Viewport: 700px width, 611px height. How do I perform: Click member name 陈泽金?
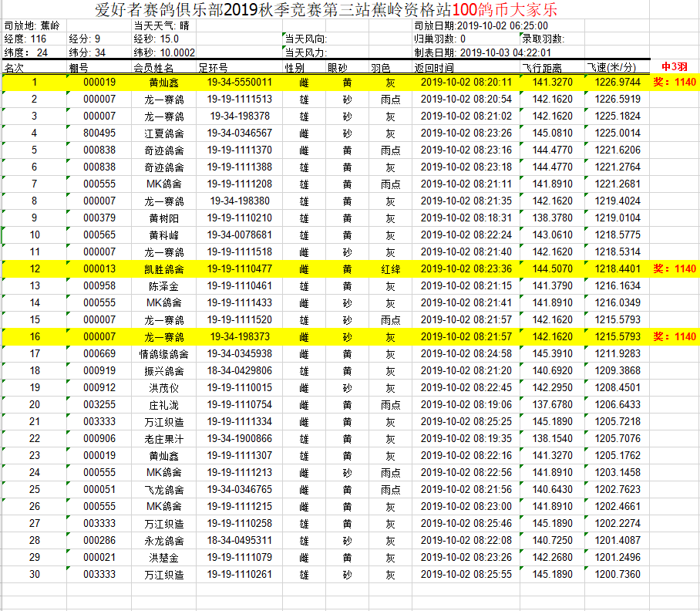(164, 286)
